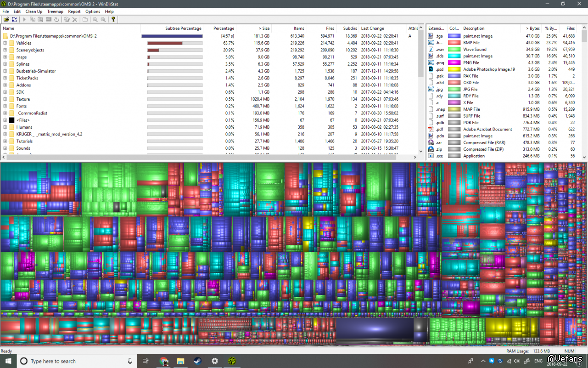Open the Clean Up menu
Viewport: 588px width, 368px height.
34,11
